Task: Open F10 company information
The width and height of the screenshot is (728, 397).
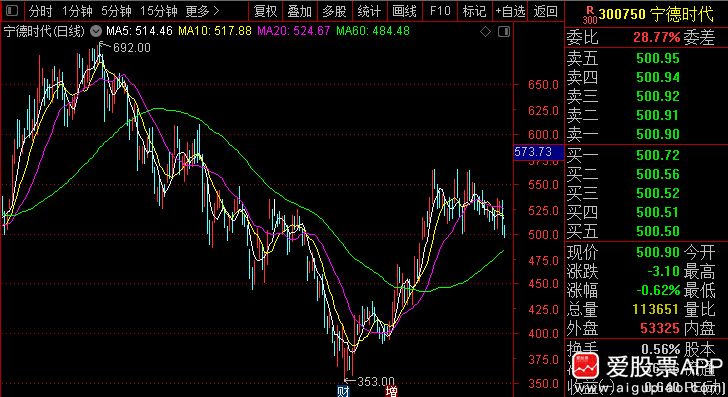Action: [440, 11]
